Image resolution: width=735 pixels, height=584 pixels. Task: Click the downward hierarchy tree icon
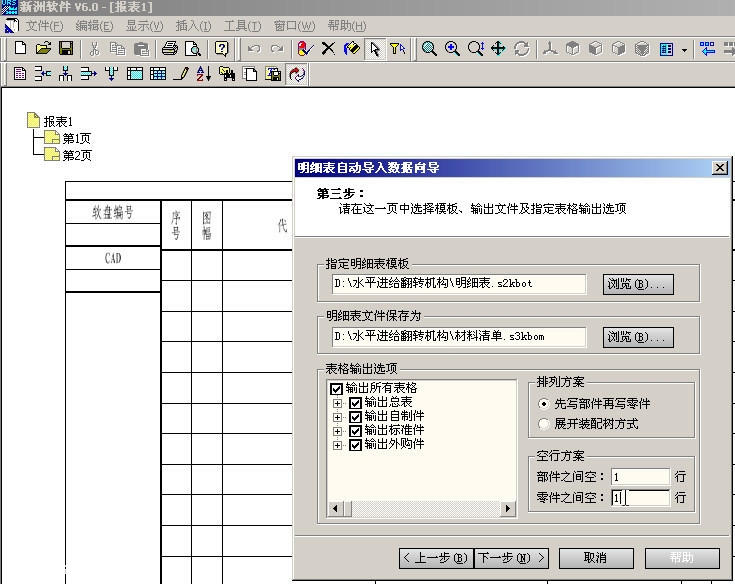66,74
